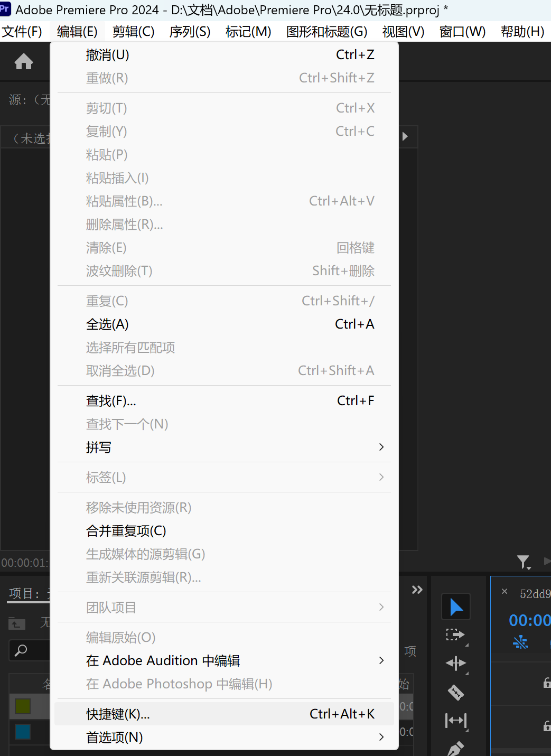Go to the Home screen icon
Image resolution: width=551 pixels, height=756 pixels.
[x=24, y=62]
